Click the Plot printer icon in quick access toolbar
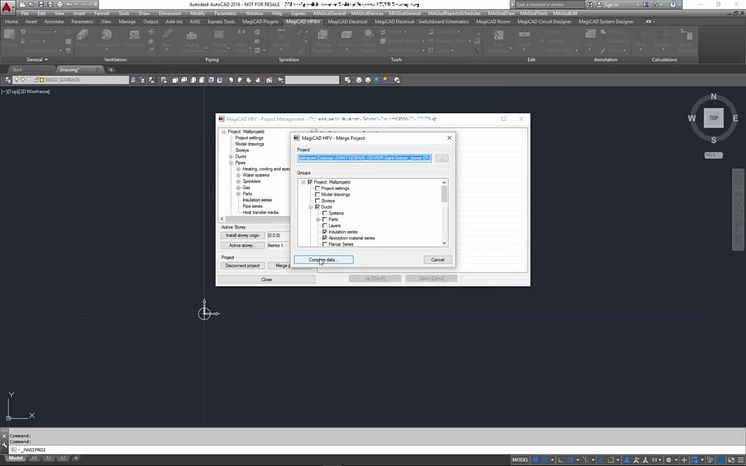The height and width of the screenshot is (466, 746). point(59,4)
